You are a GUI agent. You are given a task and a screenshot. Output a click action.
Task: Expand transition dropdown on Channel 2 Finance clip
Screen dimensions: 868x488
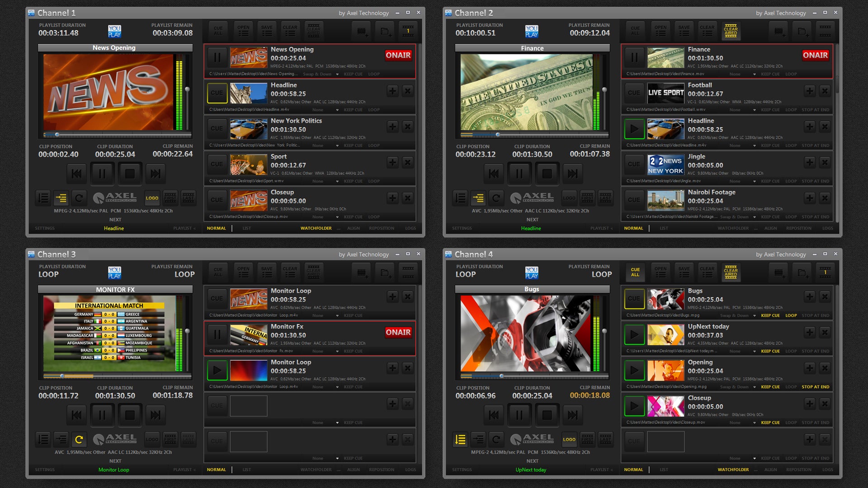[755, 74]
